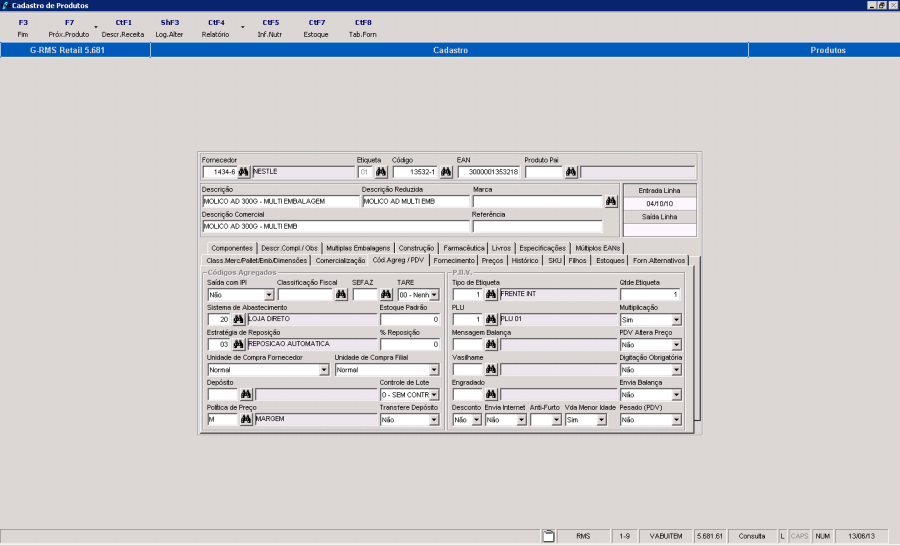Open the Marca lookup binoculars icon
This screenshot has height=546, width=900.
pos(611,201)
